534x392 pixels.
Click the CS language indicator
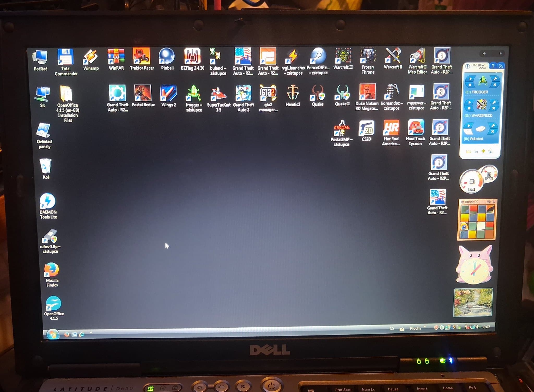[392, 328]
